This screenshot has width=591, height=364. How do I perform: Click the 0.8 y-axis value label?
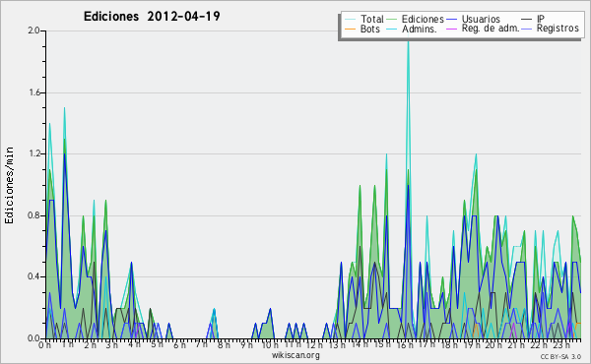(33, 215)
